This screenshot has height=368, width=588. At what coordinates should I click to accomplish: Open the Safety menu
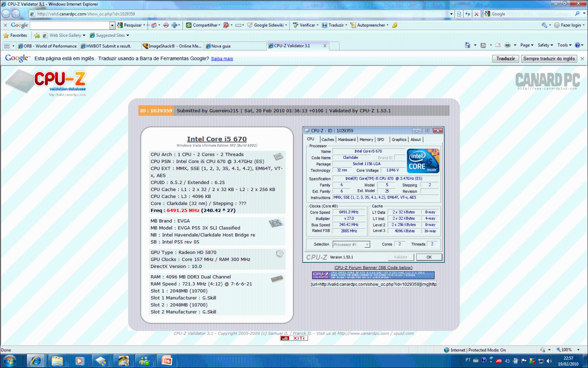click(x=545, y=45)
